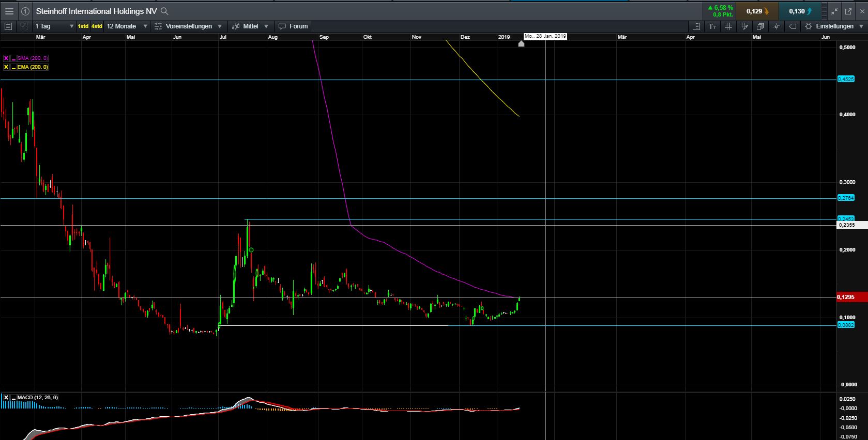868x440 pixels.
Task: Click the sell price 0,129 button
Action: [757, 11]
